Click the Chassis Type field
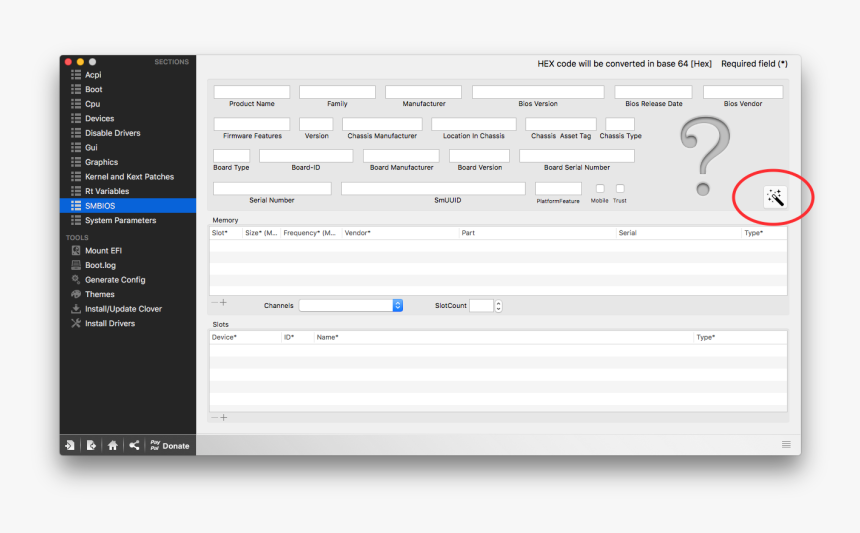 click(x=620, y=124)
